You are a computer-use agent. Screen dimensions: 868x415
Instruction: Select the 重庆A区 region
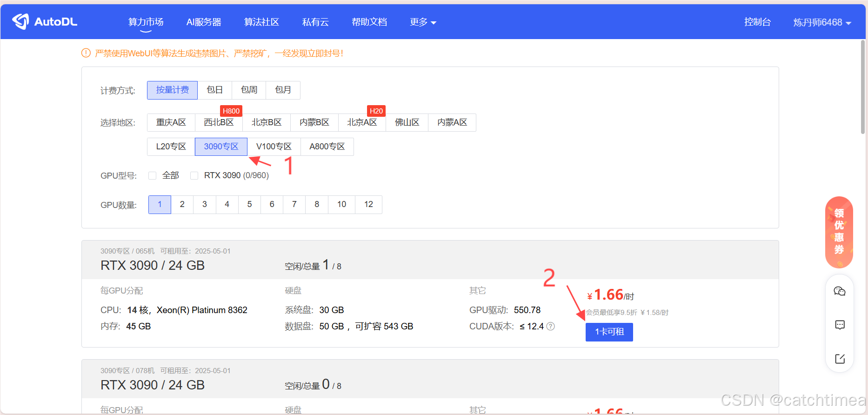tap(171, 122)
